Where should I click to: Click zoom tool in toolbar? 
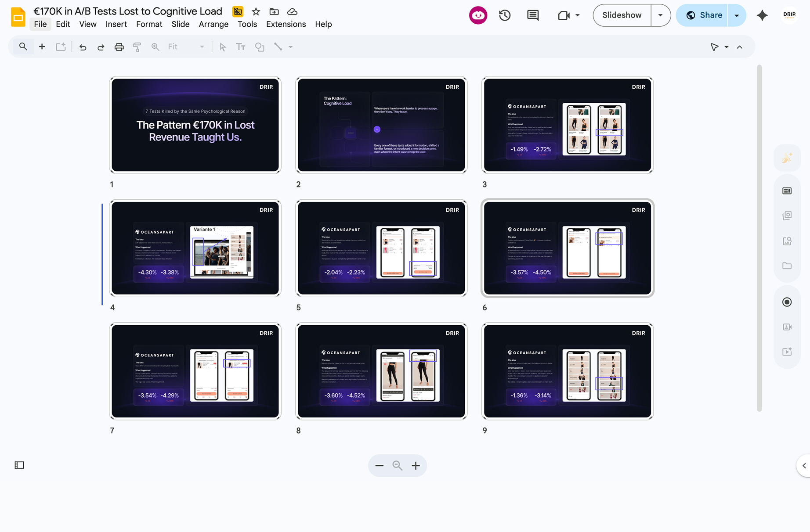tap(155, 47)
